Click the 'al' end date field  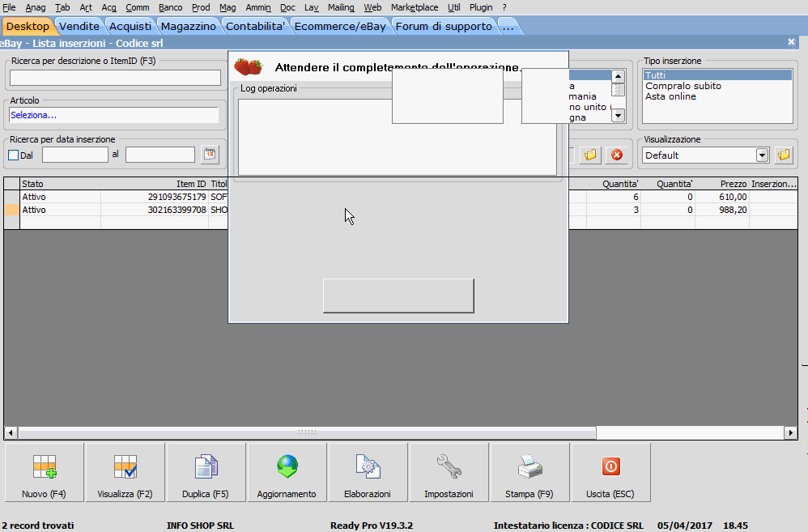click(160, 155)
